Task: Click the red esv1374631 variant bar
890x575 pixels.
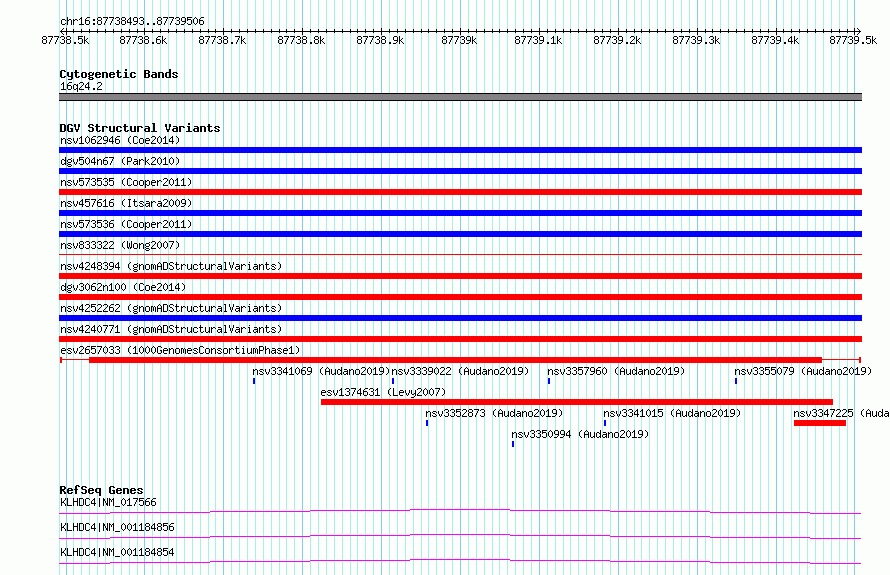Action: point(577,402)
